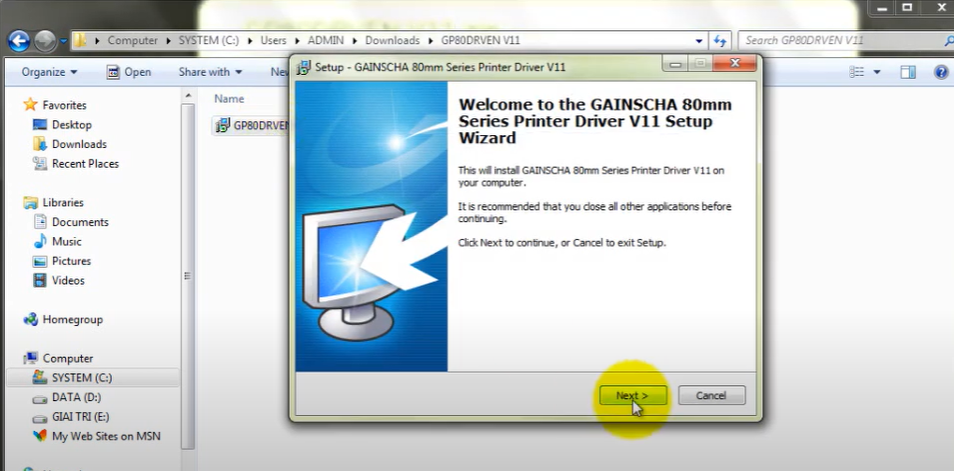Image resolution: width=954 pixels, height=471 pixels.
Task: Expand the address bar history dropdown
Action: tap(699, 41)
